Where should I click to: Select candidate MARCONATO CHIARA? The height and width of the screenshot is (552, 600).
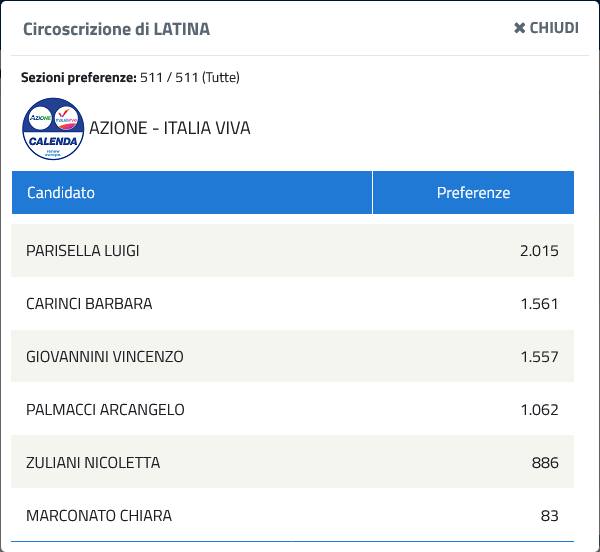[x=99, y=516]
